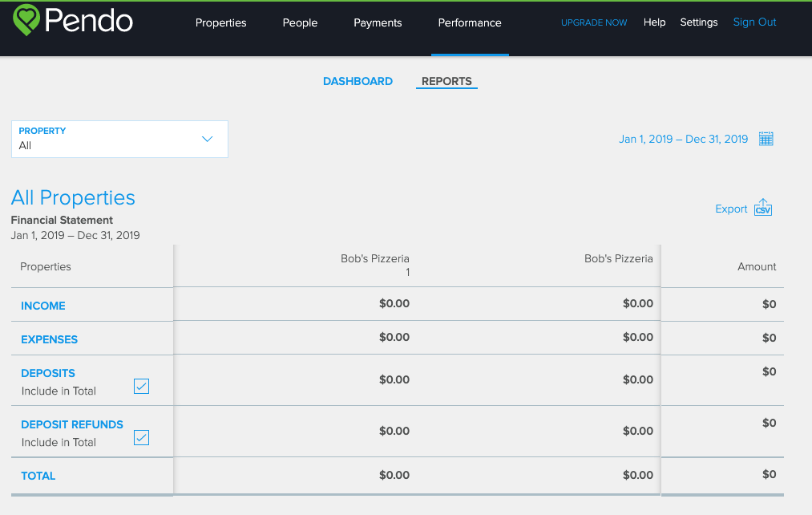Click the All Properties heading
The image size is (812, 515).
(x=73, y=198)
